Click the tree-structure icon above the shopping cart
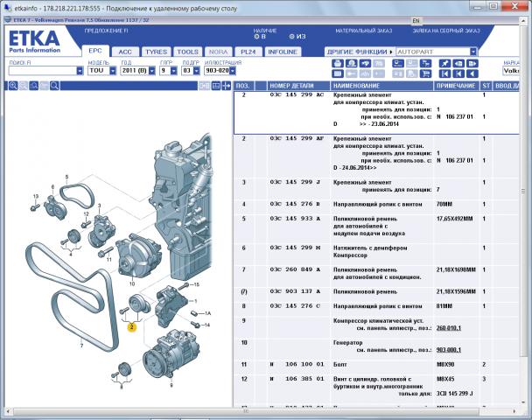 pos(425,64)
